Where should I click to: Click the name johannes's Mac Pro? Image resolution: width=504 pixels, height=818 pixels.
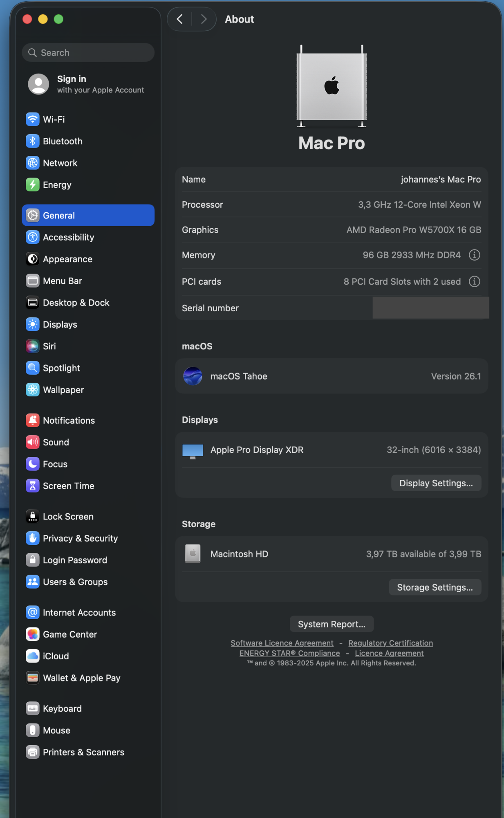click(441, 179)
